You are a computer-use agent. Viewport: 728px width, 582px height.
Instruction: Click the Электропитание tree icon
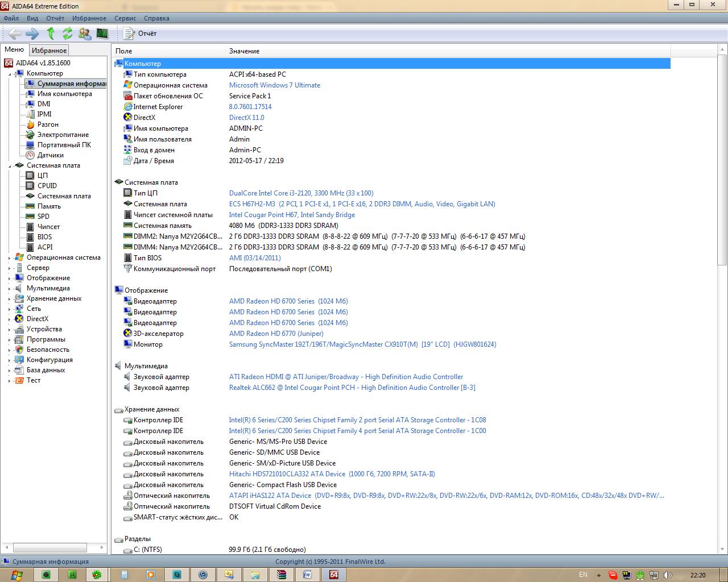31,135
